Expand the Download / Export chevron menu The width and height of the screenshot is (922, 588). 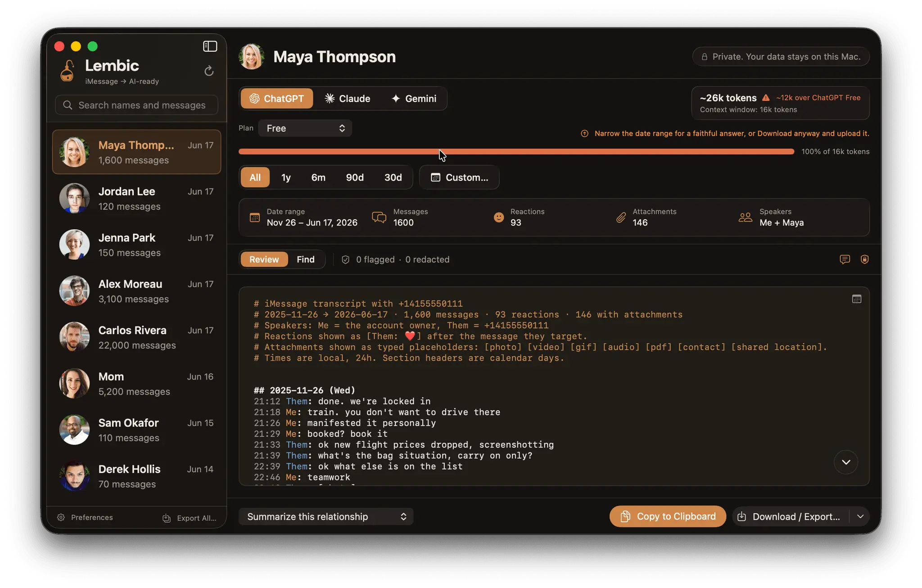[x=860, y=516]
